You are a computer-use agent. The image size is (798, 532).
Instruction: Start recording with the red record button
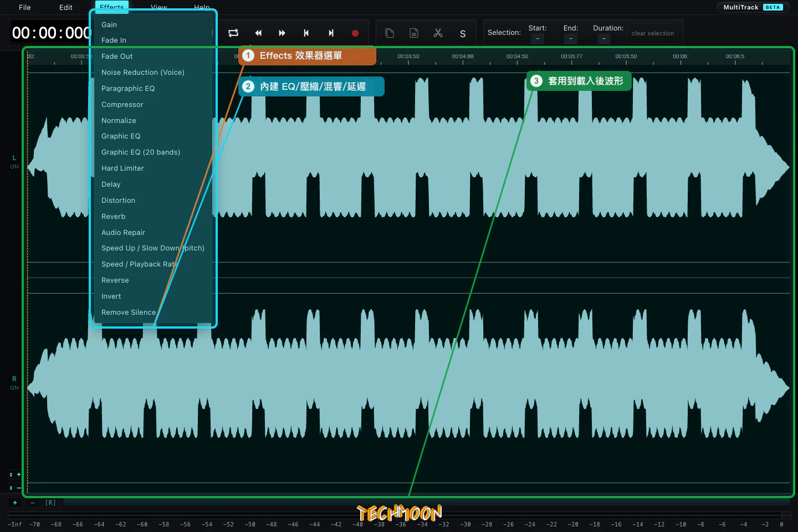point(355,33)
